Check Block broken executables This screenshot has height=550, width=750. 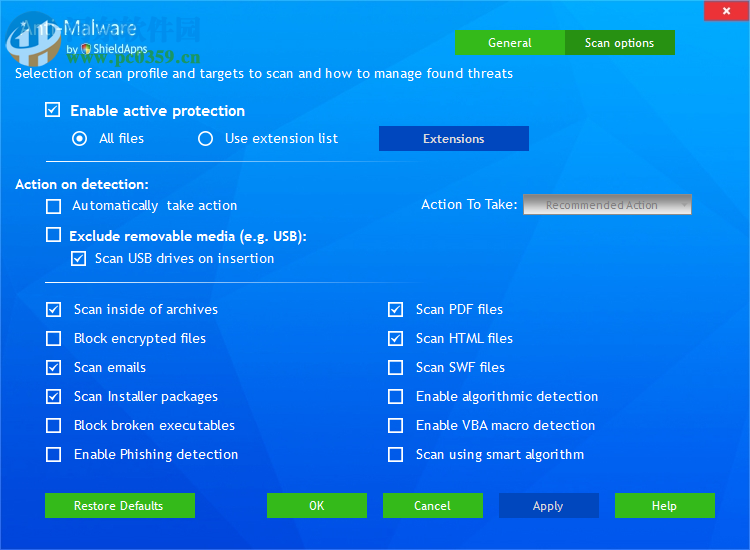[x=54, y=426]
